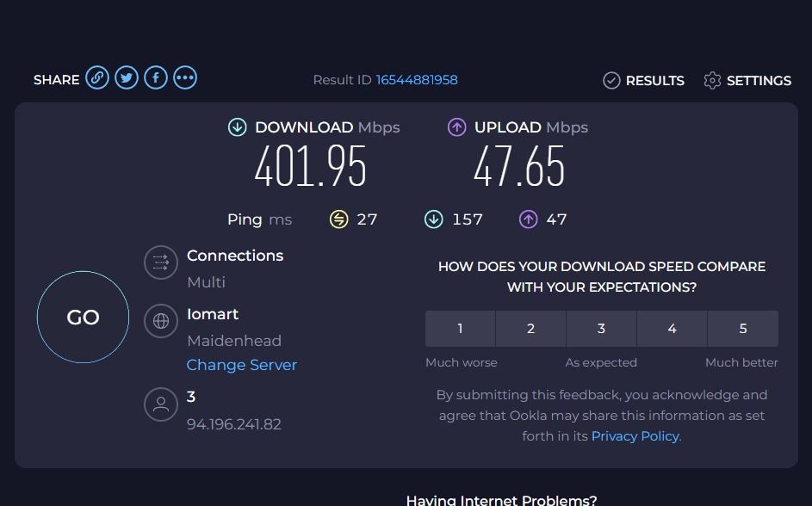The image size is (812, 506).
Task: Select rating 3 As expected
Action: click(x=601, y=329)
